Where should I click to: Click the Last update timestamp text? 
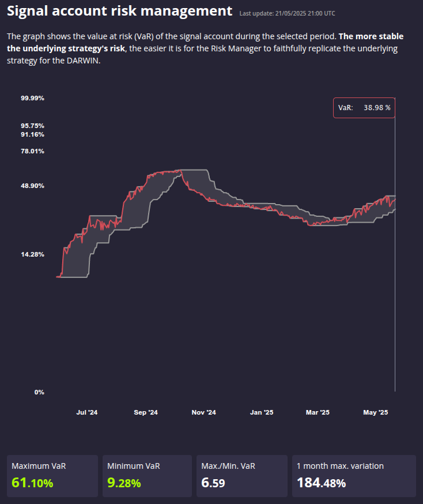(x=287, y=13)
